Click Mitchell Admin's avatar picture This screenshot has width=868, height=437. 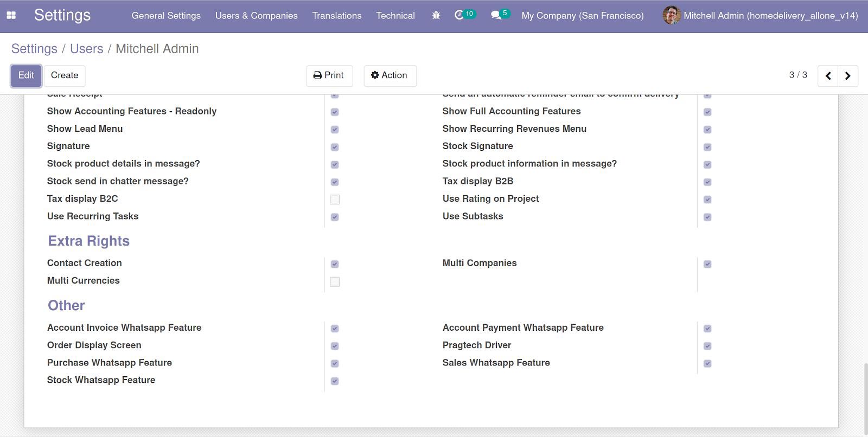click(x=671, y=16)
